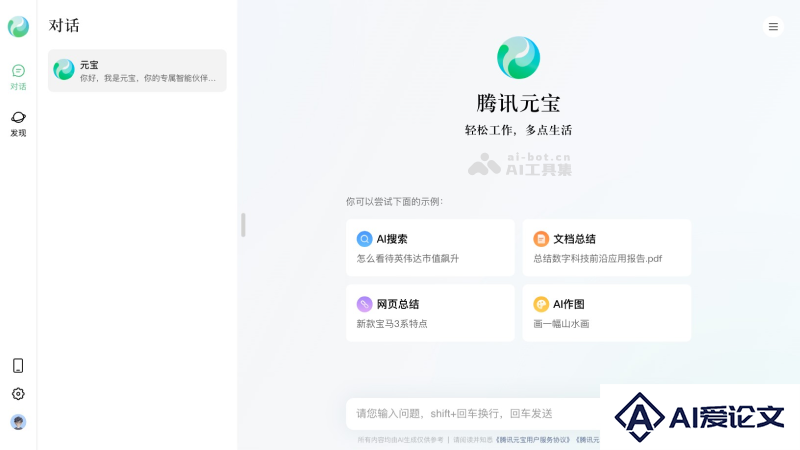The height and width of the screenshot is (450, 800).
Task: Click 元宝 conversation avatar icon
Action: 64,69
